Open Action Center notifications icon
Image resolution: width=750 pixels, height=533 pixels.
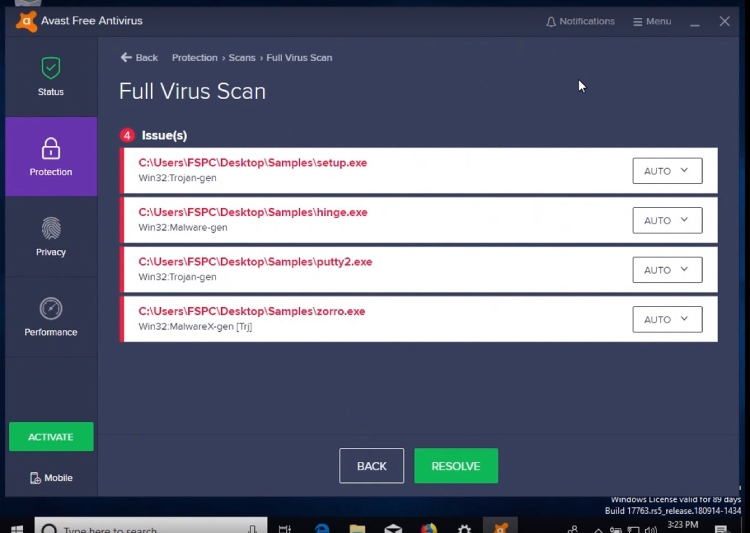[x=722, y=529]
